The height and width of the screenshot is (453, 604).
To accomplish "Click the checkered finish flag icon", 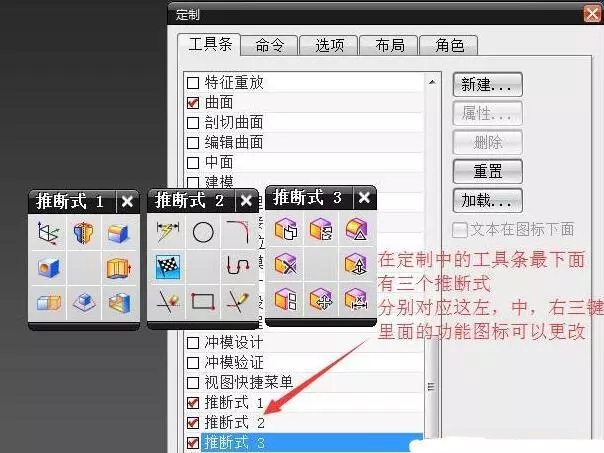I will (x=166, y=267).
